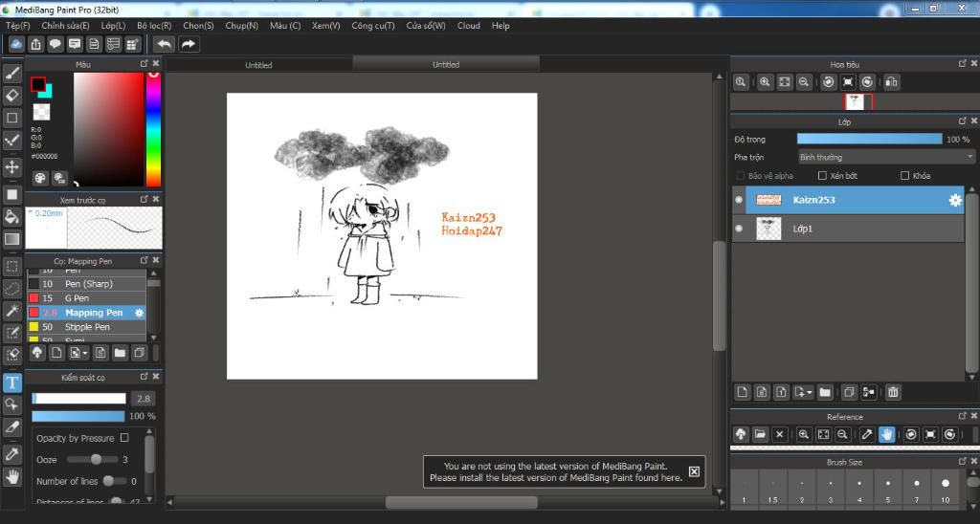Hide the Kaizn253 layer
This screenshot has width=980, height=524.
click(x=739, y=200)
